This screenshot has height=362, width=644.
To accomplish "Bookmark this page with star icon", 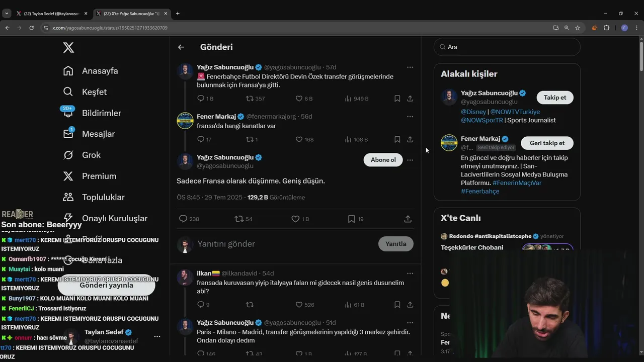I will pos(578,28).
